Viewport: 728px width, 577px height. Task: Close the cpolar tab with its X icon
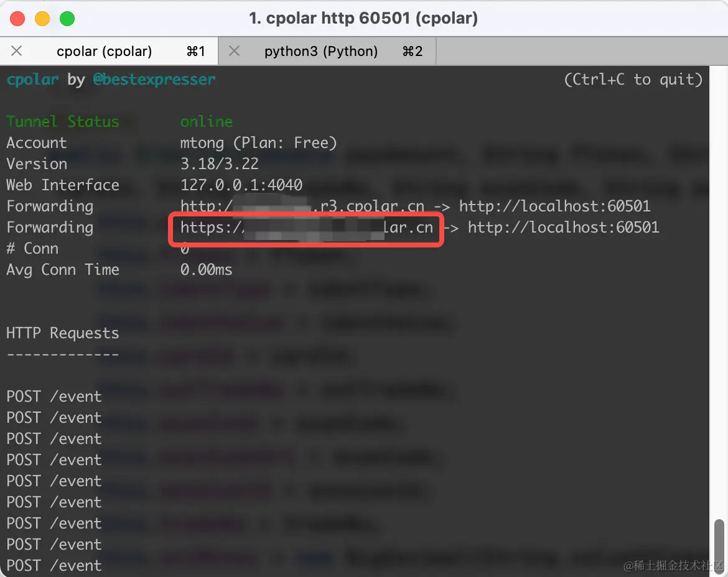click(x=17, y=50)
